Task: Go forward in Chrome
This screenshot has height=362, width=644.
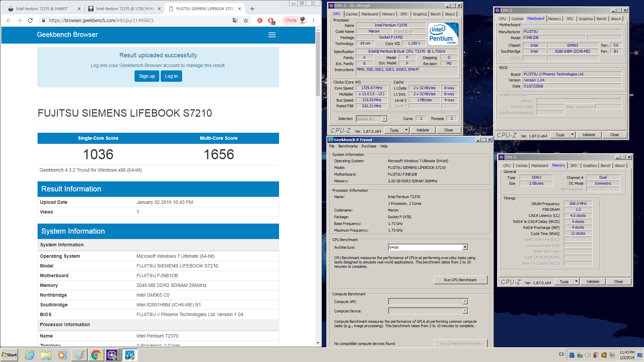Action: click(19, 20)
